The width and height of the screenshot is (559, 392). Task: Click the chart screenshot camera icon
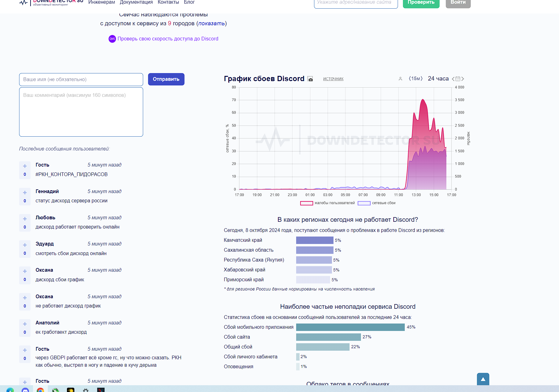310,79
